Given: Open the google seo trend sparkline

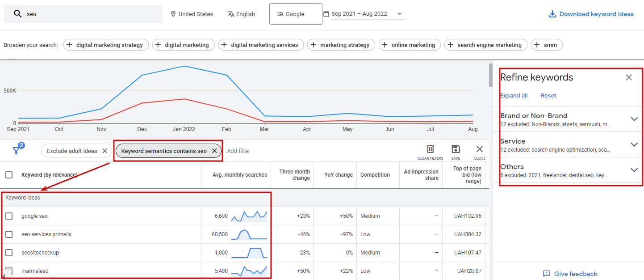Looking at the screenshot, I should [249, 216].
